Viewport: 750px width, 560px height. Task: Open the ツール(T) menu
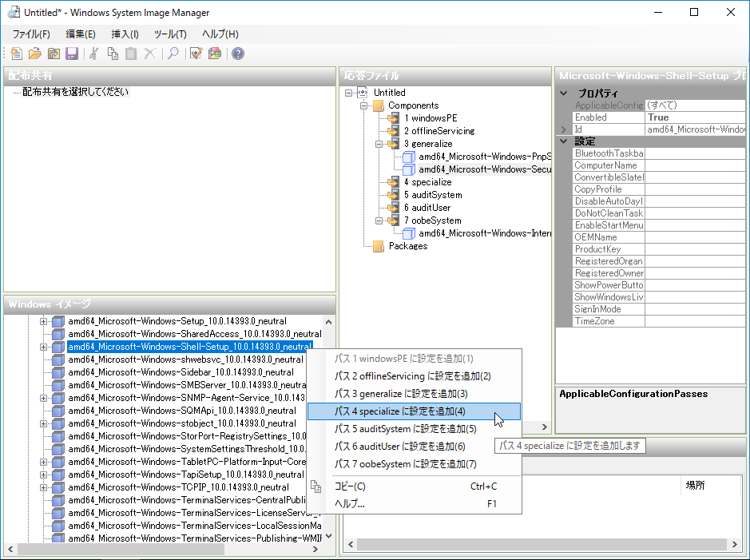pyautogui.click(x=170, y=34)
